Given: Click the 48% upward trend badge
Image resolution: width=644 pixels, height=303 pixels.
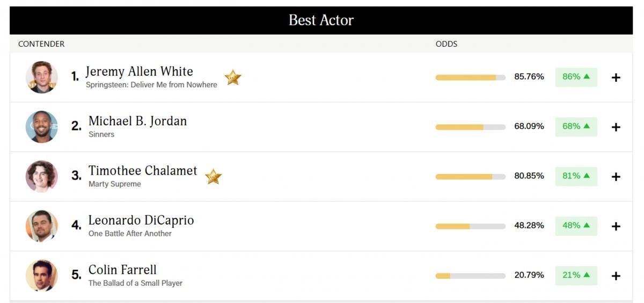Looking at the screenshot, I should 576,226.
